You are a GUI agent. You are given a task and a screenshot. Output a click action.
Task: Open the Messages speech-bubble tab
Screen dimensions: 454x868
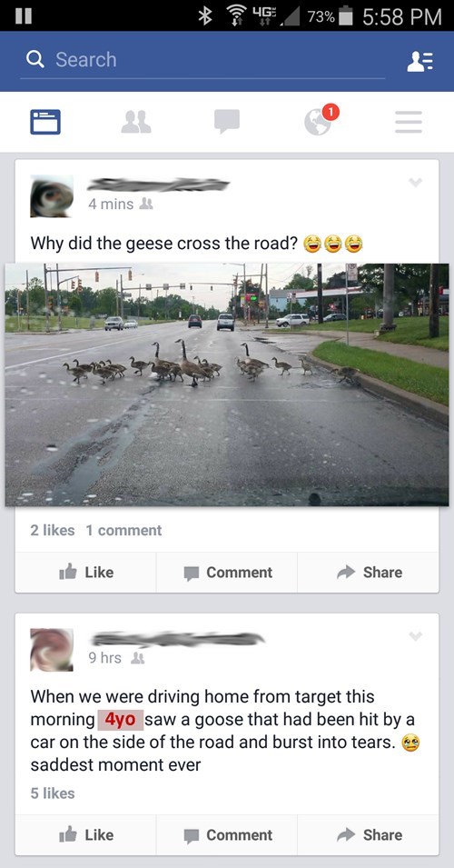[x=227, y=121]
